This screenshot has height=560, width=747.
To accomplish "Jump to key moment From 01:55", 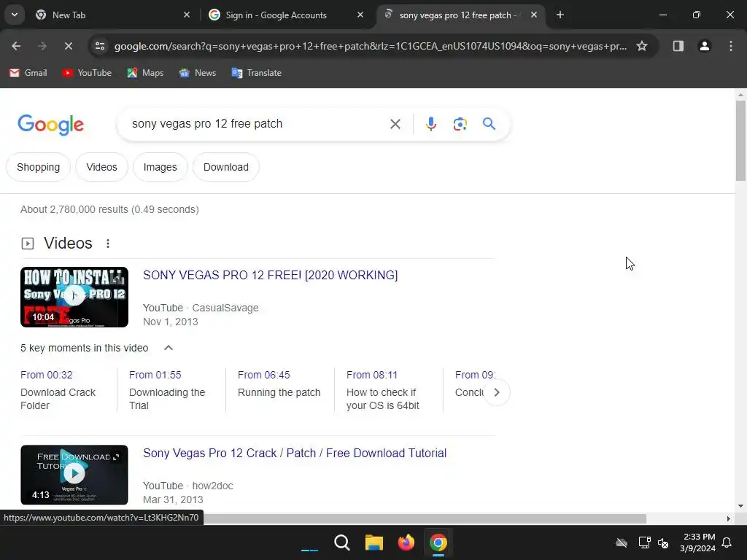I will (x=155, y=375).
